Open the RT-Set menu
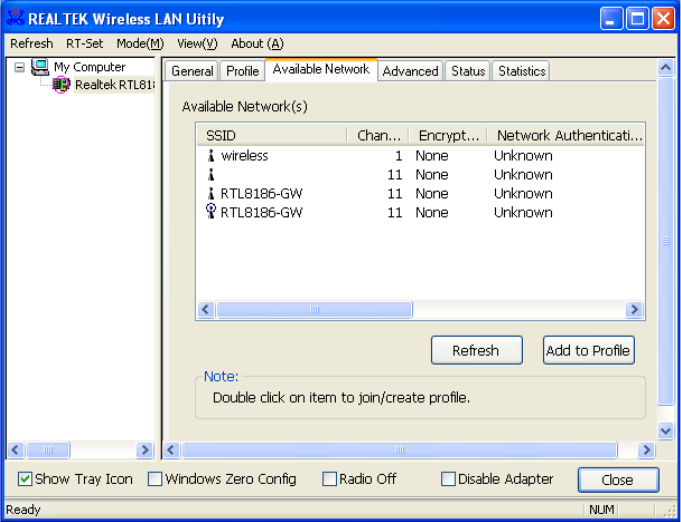 coord(85,44)
